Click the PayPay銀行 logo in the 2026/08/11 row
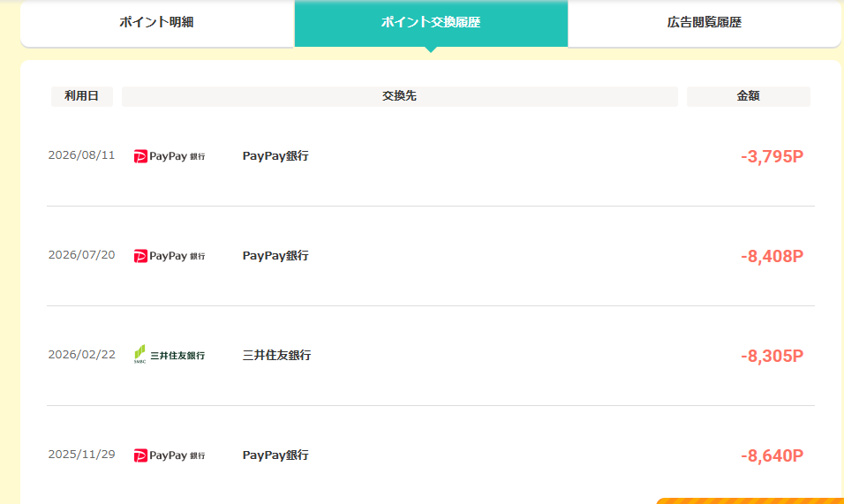This screenshot has height=504, width=844. click(170, 156)
